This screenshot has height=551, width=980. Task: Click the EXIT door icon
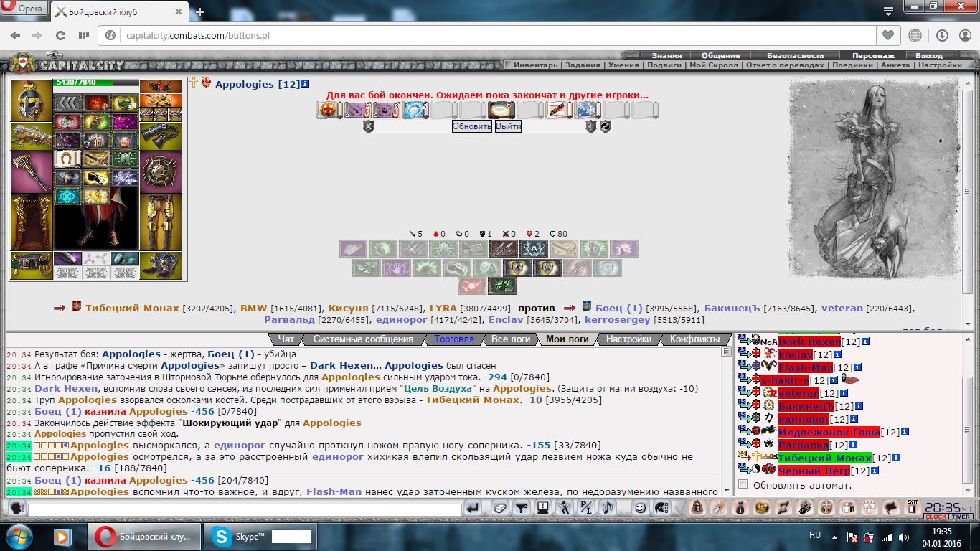pos(913,508)
